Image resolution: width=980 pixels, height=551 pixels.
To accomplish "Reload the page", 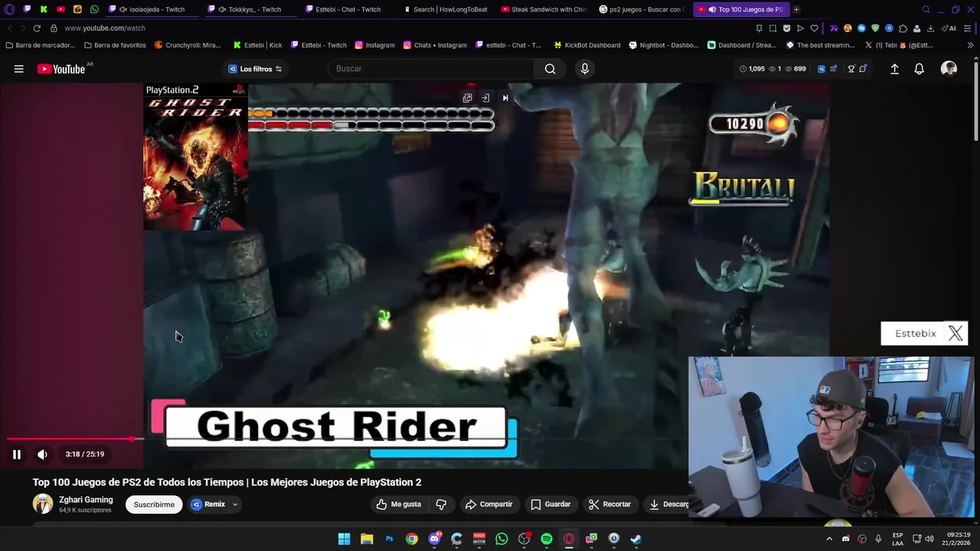I will (x=37, y=28).
